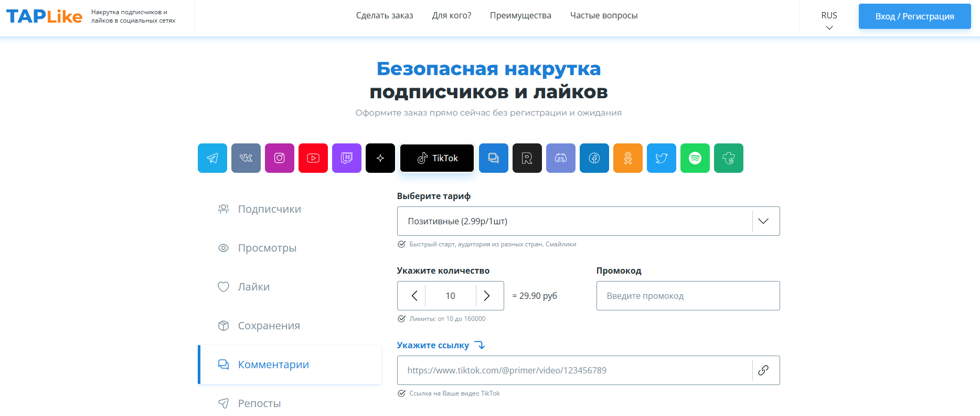The image size is (980, 416).
Task: Open the Просмотры service category
Action: tap(290, 248)
